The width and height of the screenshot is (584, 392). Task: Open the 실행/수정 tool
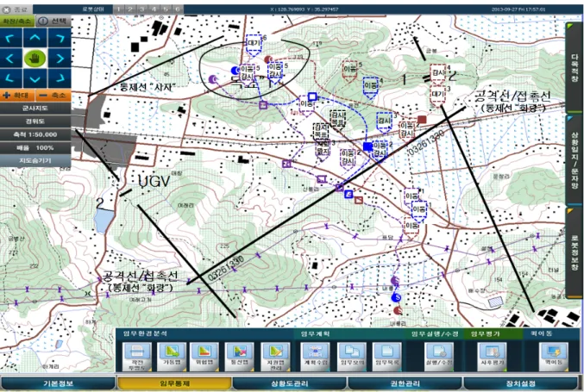pyautogui.click(x=439, y=357)
